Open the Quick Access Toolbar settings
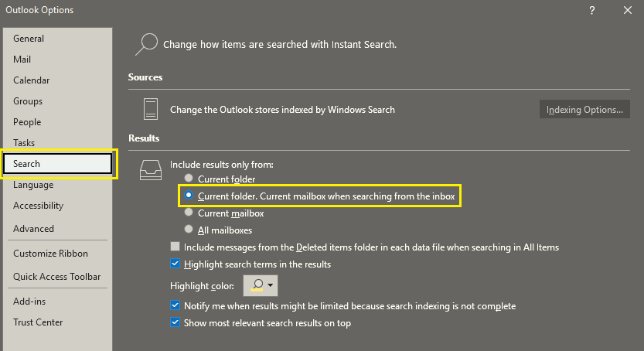 (x=57, y=276)
